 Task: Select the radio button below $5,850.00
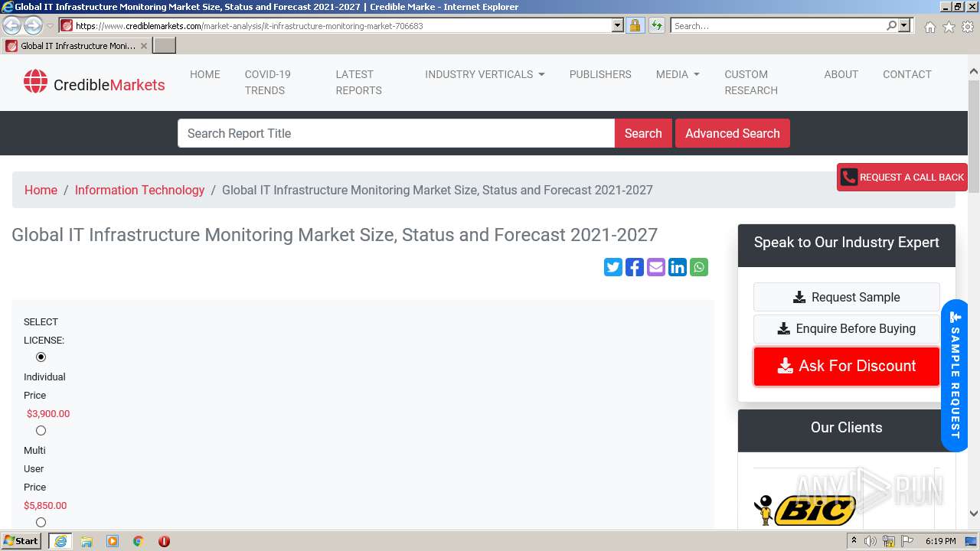(x=41, y=522)
